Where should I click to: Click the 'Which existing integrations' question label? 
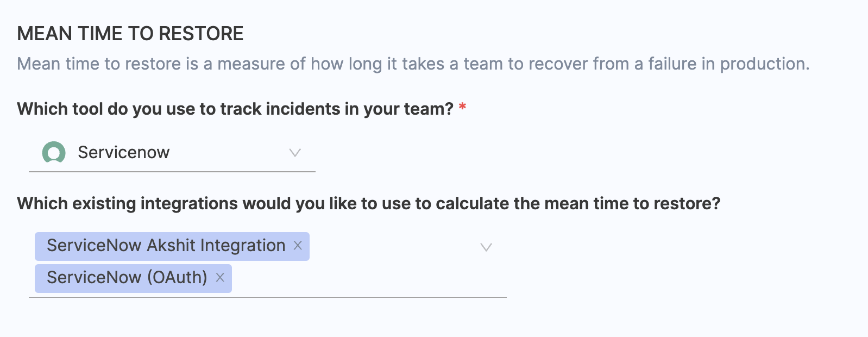pos(368,204)
